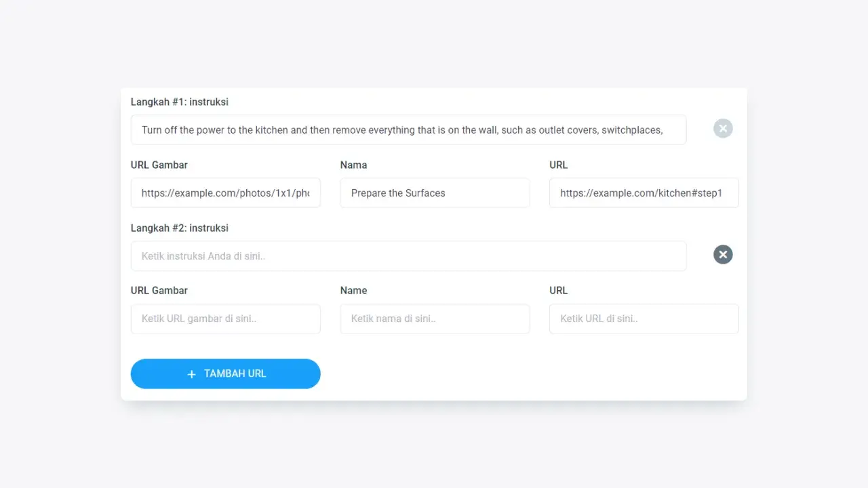The width and height of the screenshot is (868, 488).
Task: Click the step 1 URL Gambar field
Action: pos(225,193)
